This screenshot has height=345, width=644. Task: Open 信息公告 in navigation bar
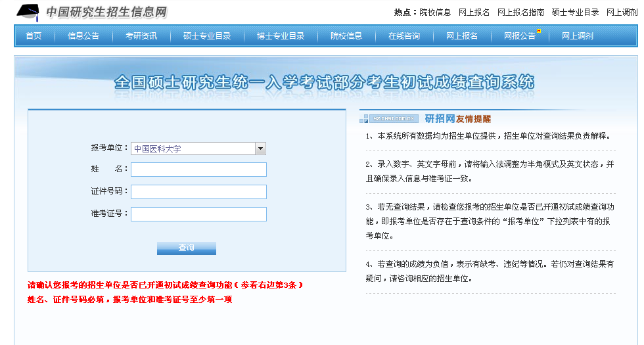coord(83,36)
